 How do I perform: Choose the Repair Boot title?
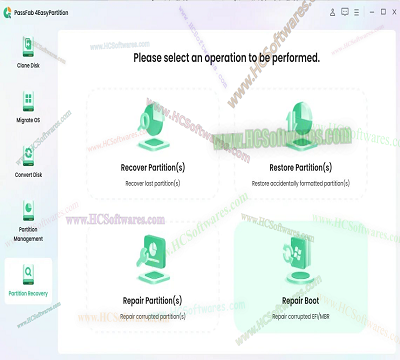pyautogui.click(x=300, y=301)
